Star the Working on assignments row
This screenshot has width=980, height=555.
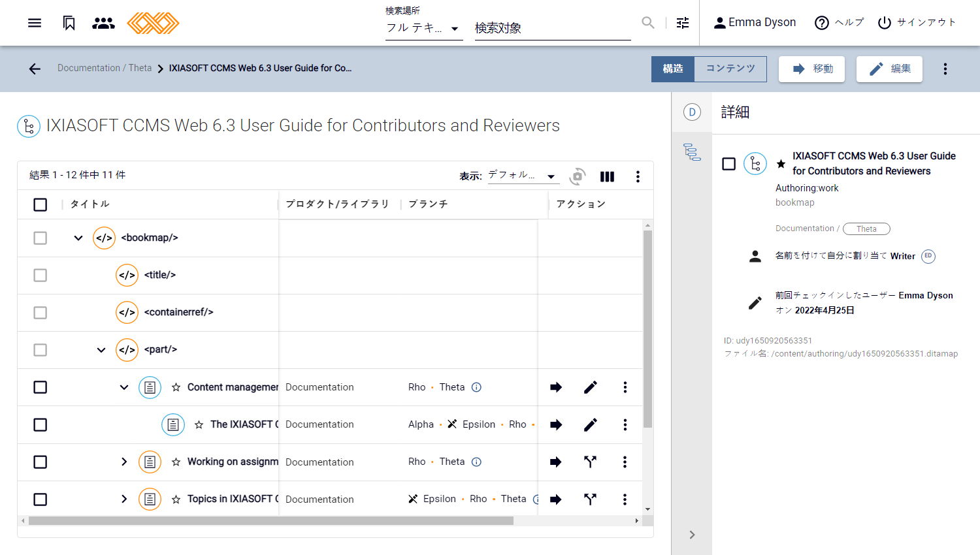coord(176,462)
